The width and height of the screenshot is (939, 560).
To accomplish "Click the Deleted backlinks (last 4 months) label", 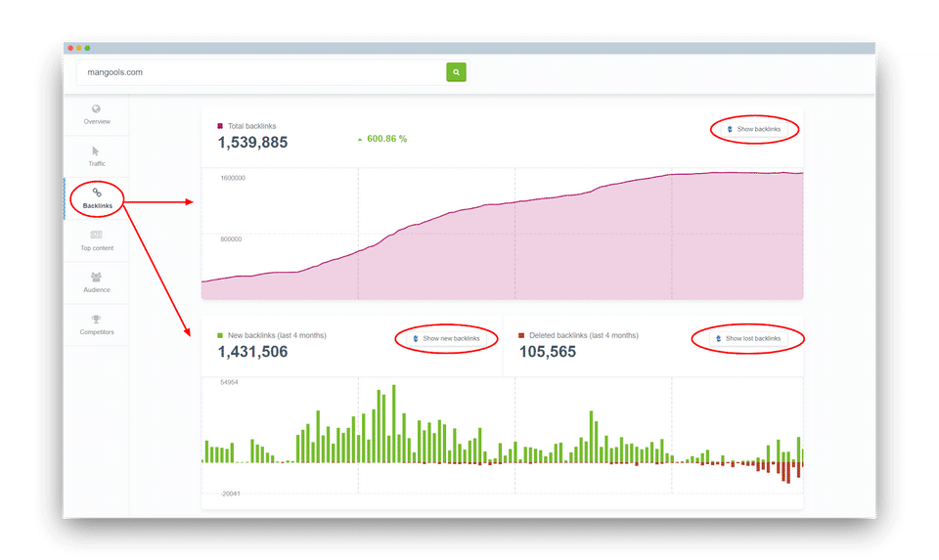I will tap(584, 335).
